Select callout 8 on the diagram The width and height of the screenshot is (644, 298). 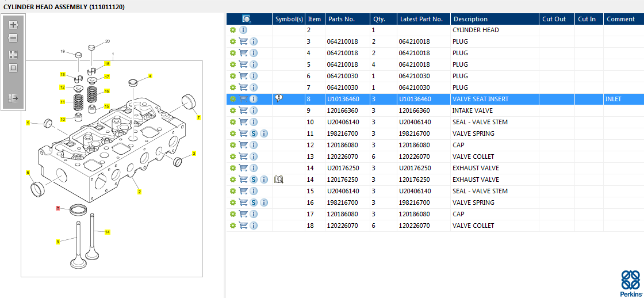[58, 208]
